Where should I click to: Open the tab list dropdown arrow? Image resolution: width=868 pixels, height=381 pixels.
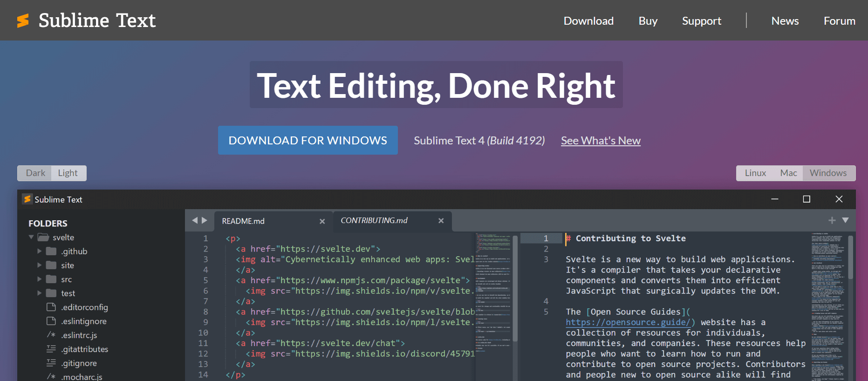pyautogui.click(x=845, y=220)
